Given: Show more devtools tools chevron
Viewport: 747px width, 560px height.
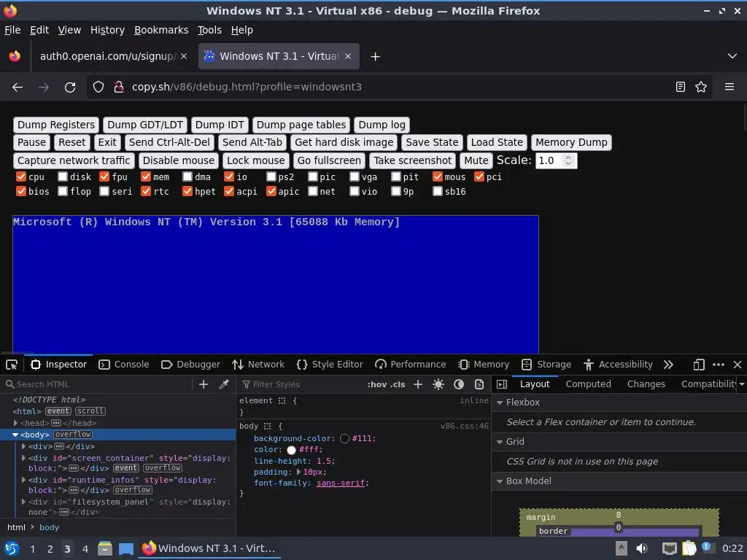Looking at the screenshot, I should coord(668,365).
